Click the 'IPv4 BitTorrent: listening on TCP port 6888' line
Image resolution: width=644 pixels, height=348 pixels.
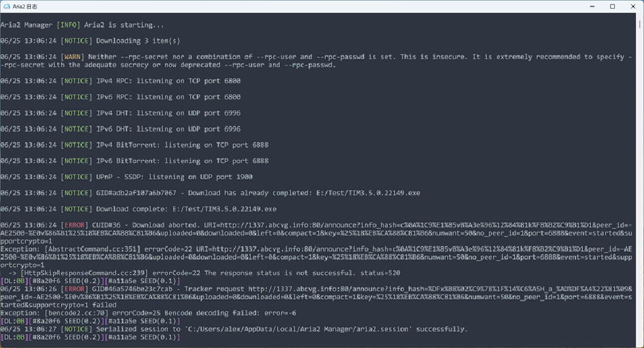click(182, 145)
